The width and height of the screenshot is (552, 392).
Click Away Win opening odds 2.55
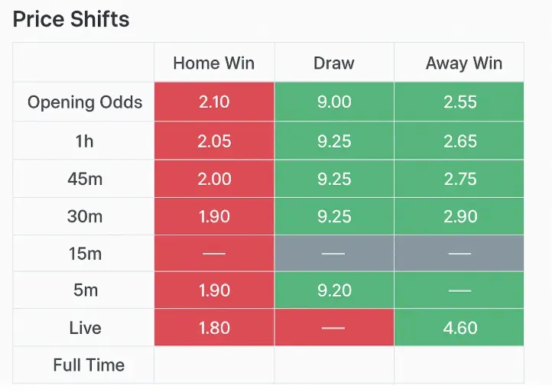point(459,102)
